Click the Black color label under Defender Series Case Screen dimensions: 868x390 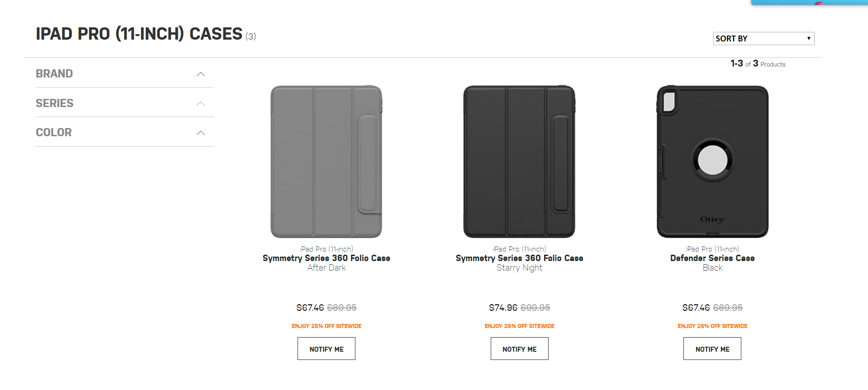pos(712,268)
